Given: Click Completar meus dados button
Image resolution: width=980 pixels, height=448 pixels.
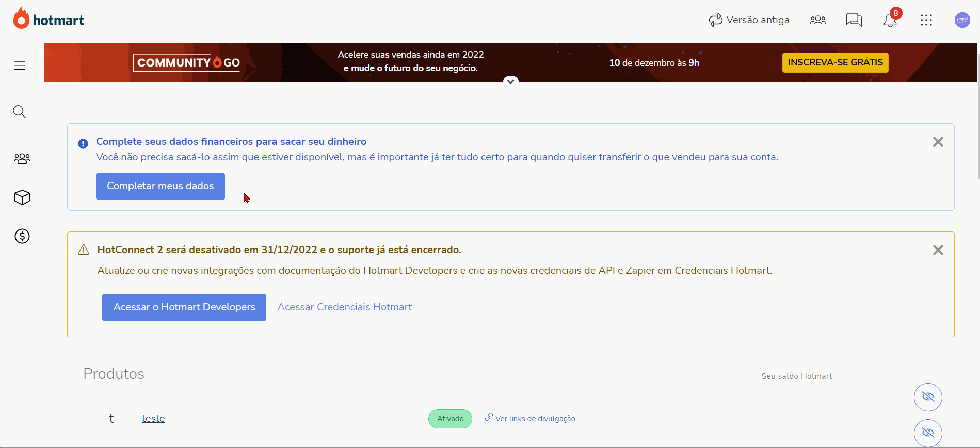Looking at the screenshot, I should pos(160,186).
